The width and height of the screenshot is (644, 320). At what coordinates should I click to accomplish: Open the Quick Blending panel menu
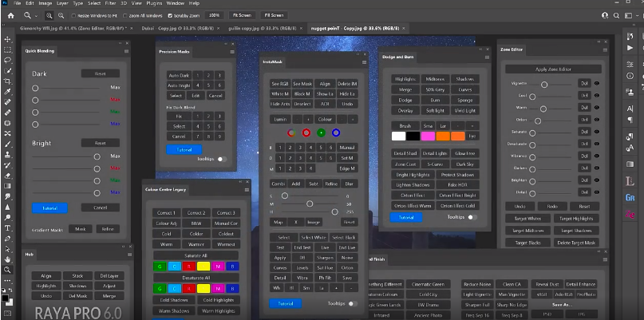[126, 50]
